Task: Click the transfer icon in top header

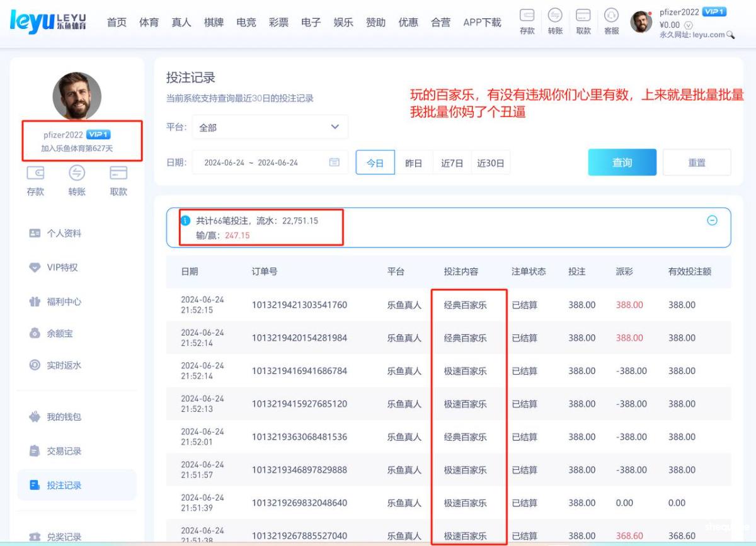Action: point(555,16)
